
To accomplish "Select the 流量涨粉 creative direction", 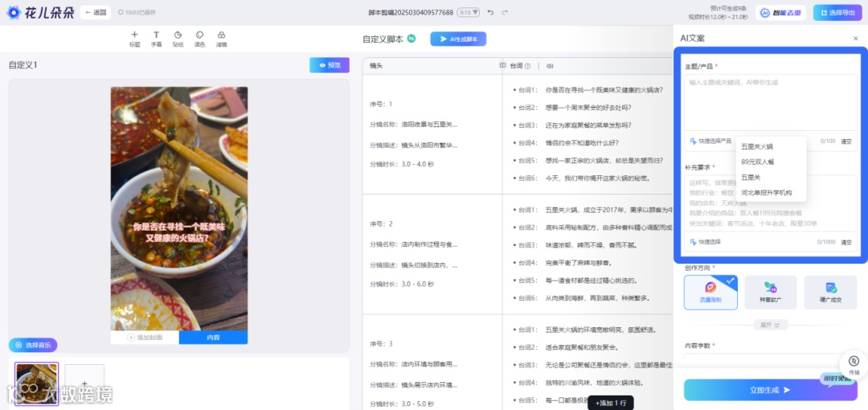I will pos(710,293).
